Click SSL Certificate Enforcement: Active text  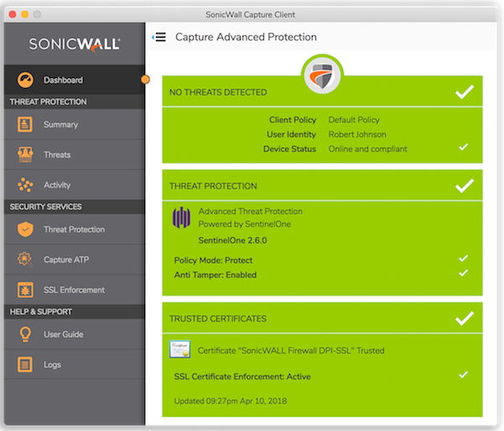[242, 376]
